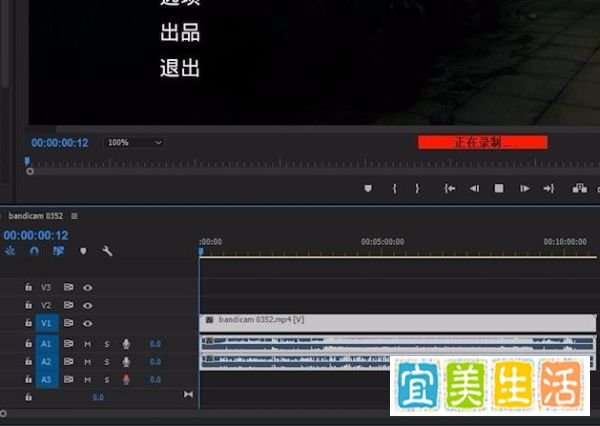This screenshot has width=600, height=426.
Task: Click the program monitor playhead marker
Action: point(27,161)
